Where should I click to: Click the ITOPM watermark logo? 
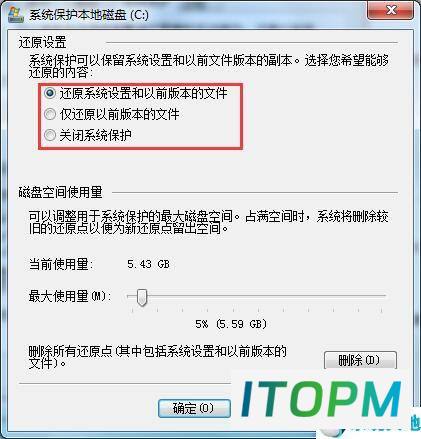pyautogui.click(x=321, y=399)
